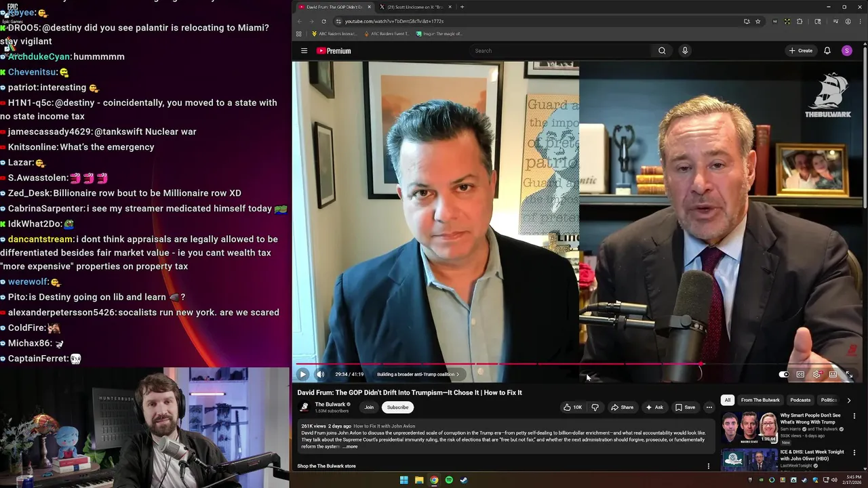Turn on closed captions in the player
Viewport: 868px width, 488px height.
(x=800, y=374)
